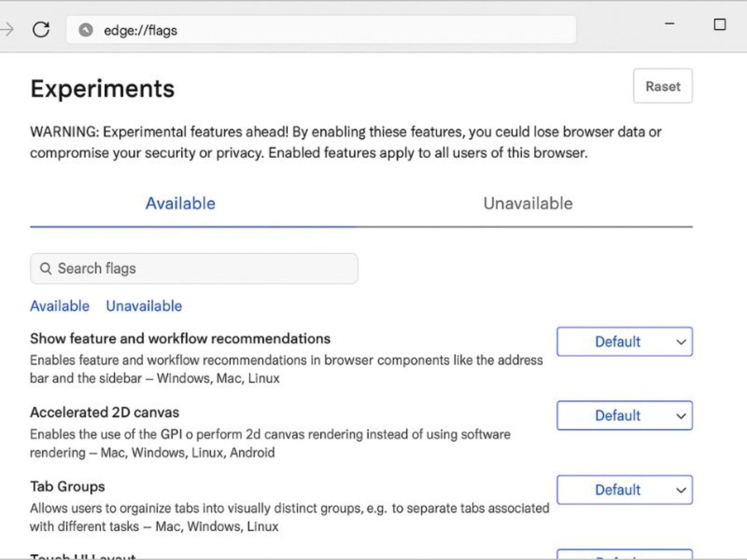The height and width of the screenshot is (560, 747).
Task: Click the chevron on Accelerated 2D canvas dropdown
Action: point(680,416)
